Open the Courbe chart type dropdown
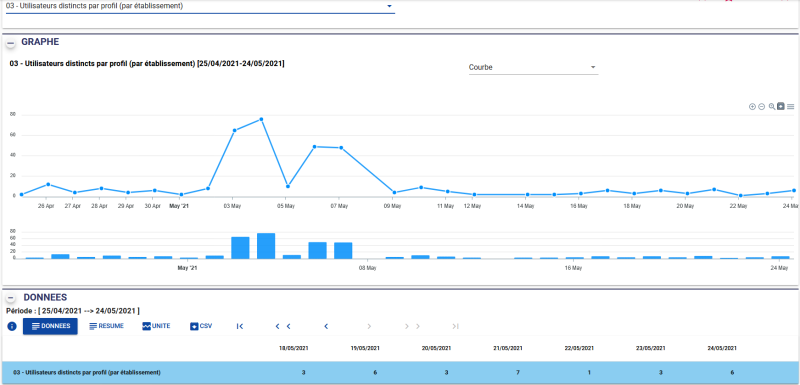800x385 pixels. pos(533,67)
